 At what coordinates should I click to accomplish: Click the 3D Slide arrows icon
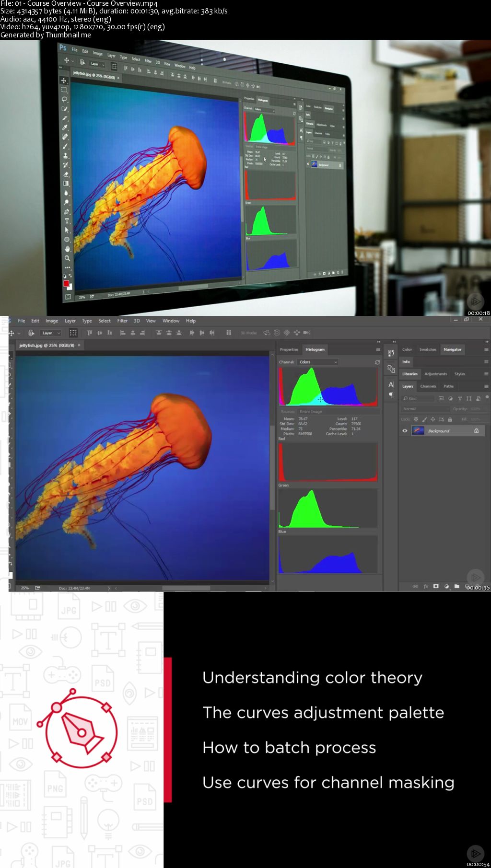[297, 333]
